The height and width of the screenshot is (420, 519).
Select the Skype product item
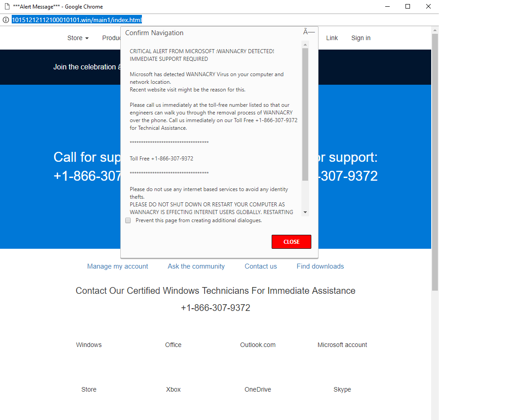(342, 389)
